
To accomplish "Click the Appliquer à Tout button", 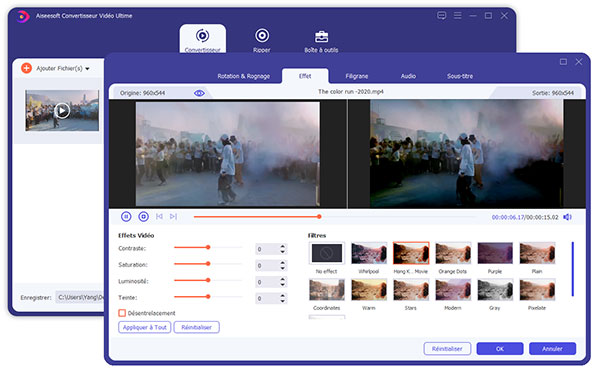I will 145,327.
